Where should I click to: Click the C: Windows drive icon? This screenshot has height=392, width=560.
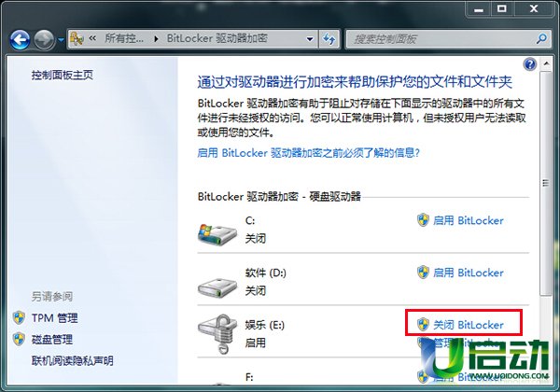(217, 234)
